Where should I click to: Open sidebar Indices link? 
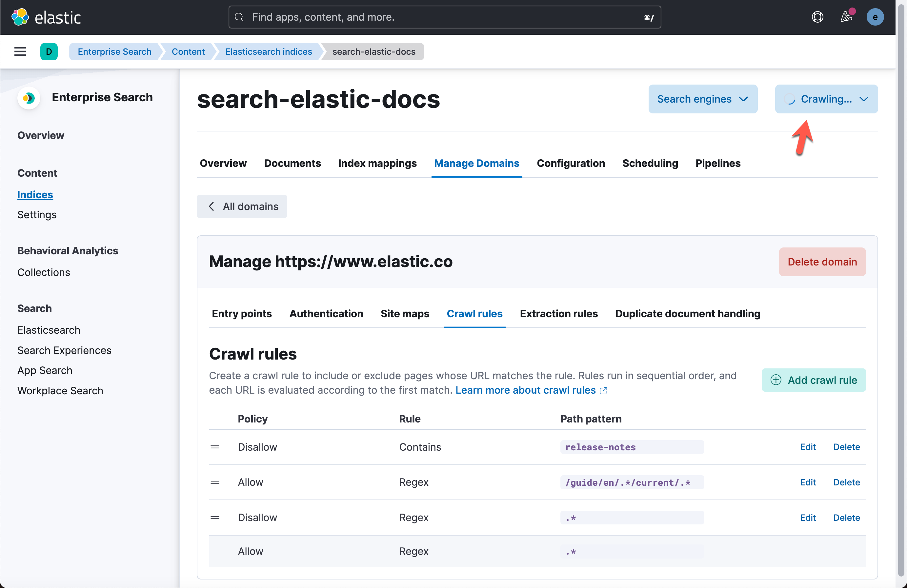pos(35,195)
